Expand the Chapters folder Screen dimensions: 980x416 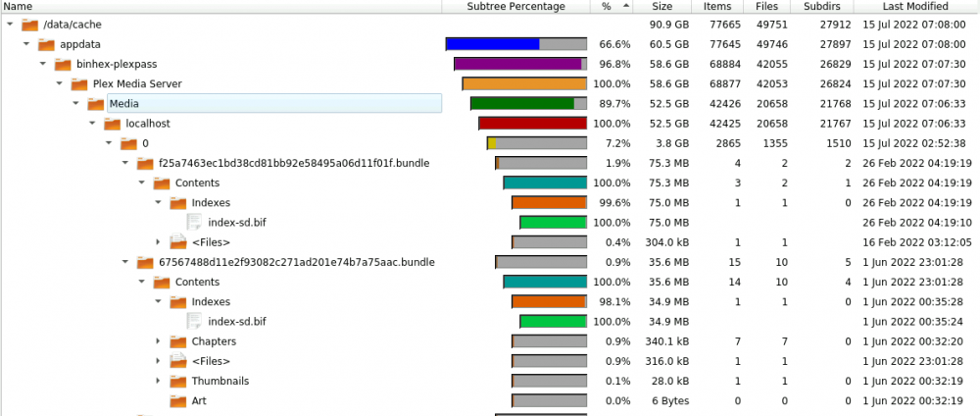158,341
